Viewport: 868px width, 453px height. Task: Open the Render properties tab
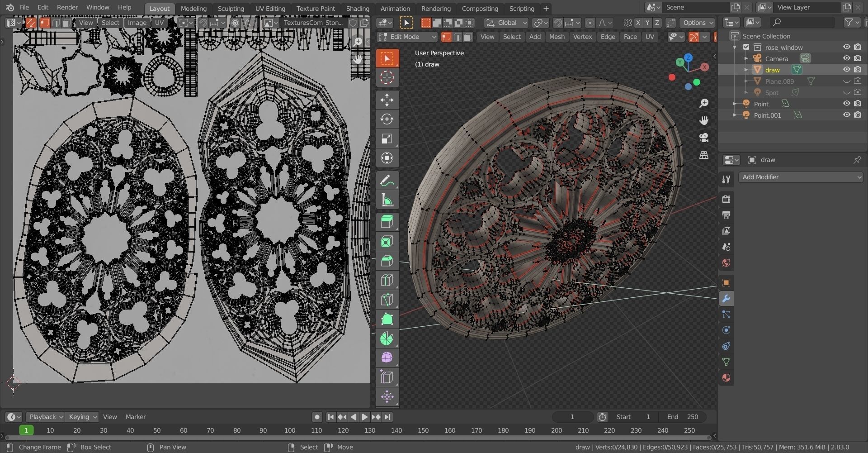726,199
